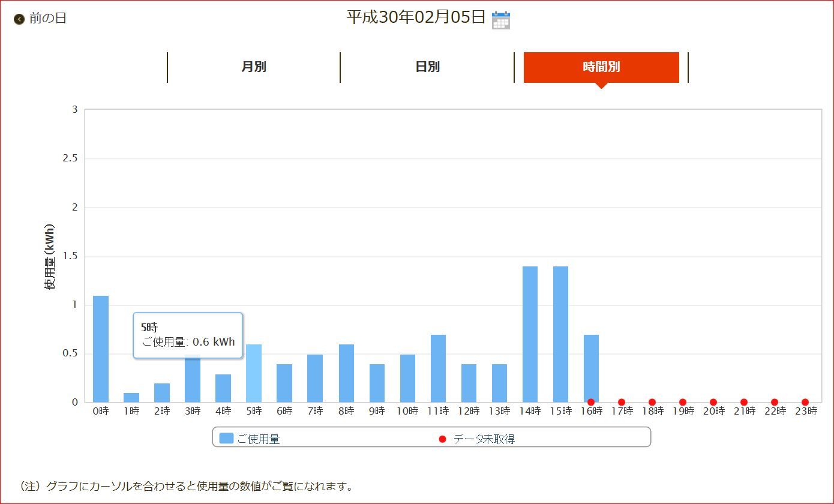Toggle the データ未取得 red dot legend
The height and width of the screenshot is (504, 834).
coord(443,439)
